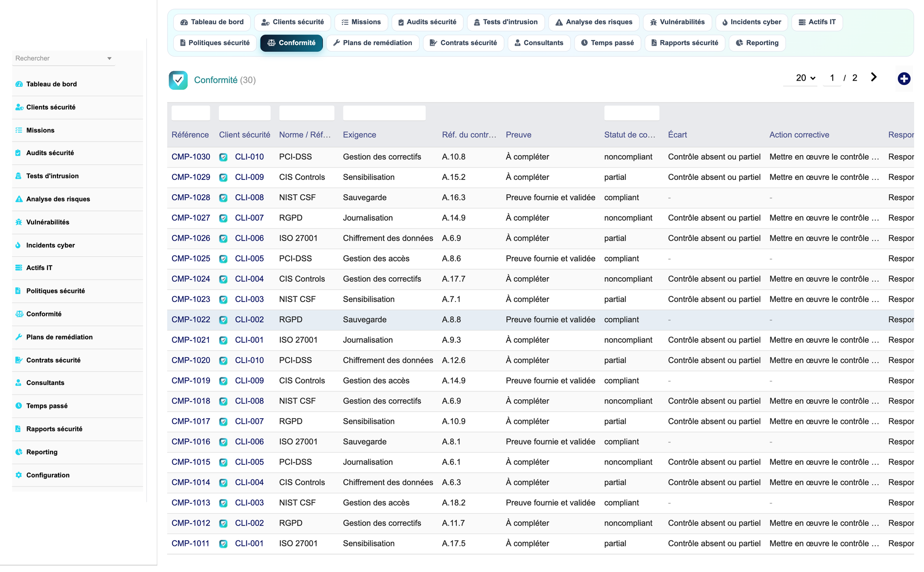
Task: Click Tableau de bord sidebar icon
Action: coord(19,84)
